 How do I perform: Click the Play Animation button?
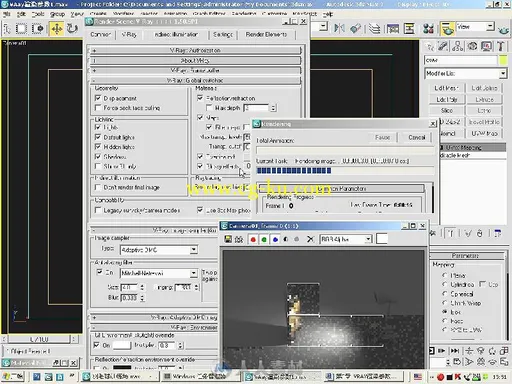(x=442, y=351)
